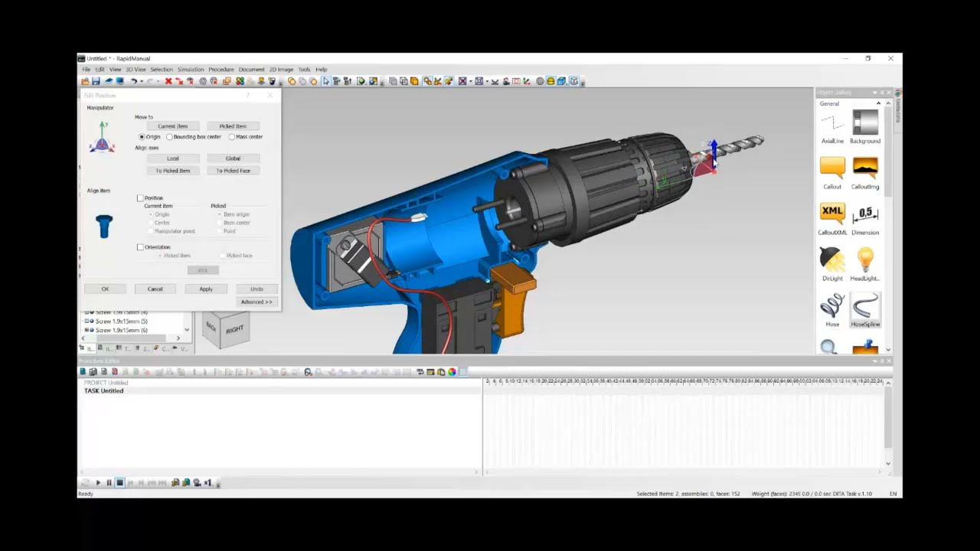Toggle visibility box of Screw 1.9x15mm (5)

[x=87, y=321]
